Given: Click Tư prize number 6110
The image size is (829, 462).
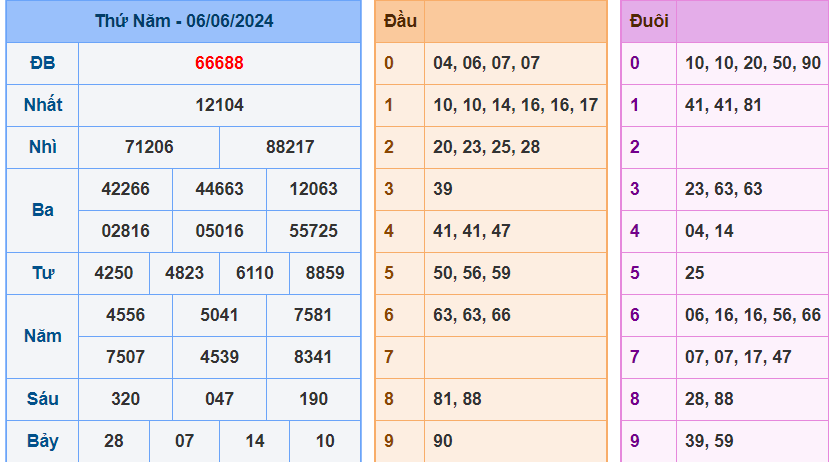Looking at the screenshot, I should point(255,273).
